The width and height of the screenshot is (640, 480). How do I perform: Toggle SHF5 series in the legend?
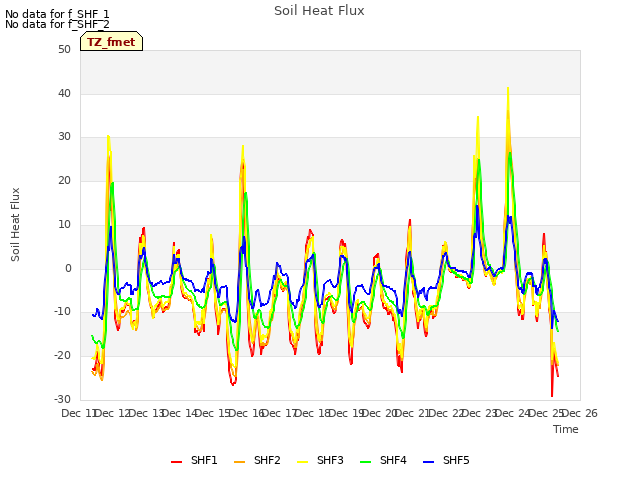(446, 460)
